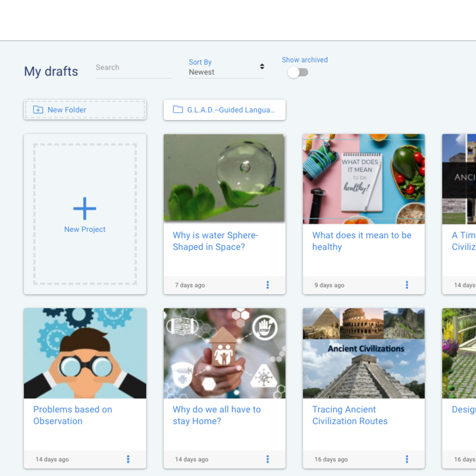Toggle the Show archived switch
This screenshot has width=476, height=476.
point(298,72)
